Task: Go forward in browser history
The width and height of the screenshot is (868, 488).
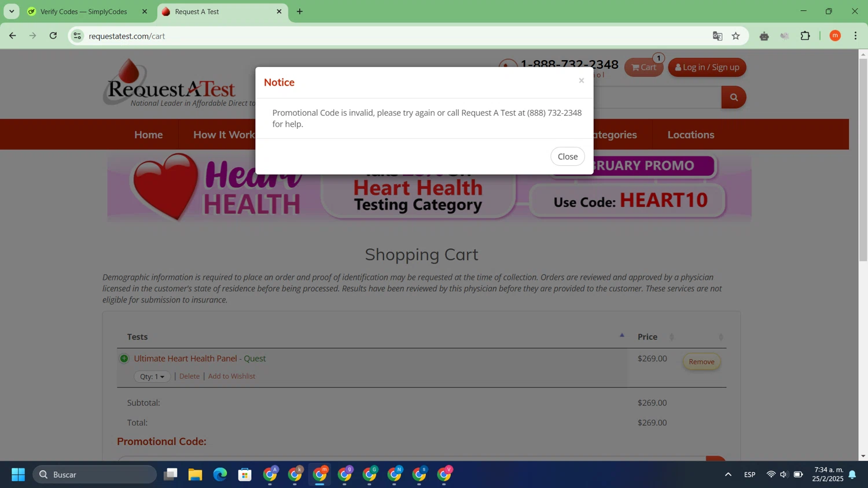Action: (33, 36)
